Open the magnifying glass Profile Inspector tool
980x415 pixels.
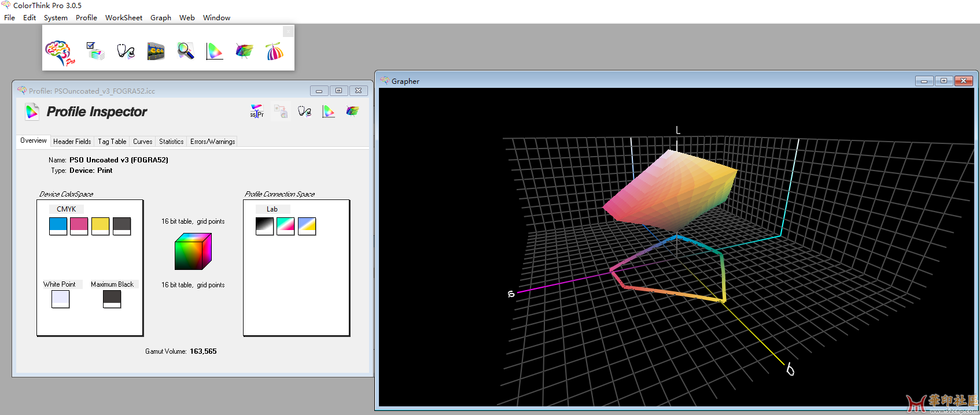click(185, 51)
